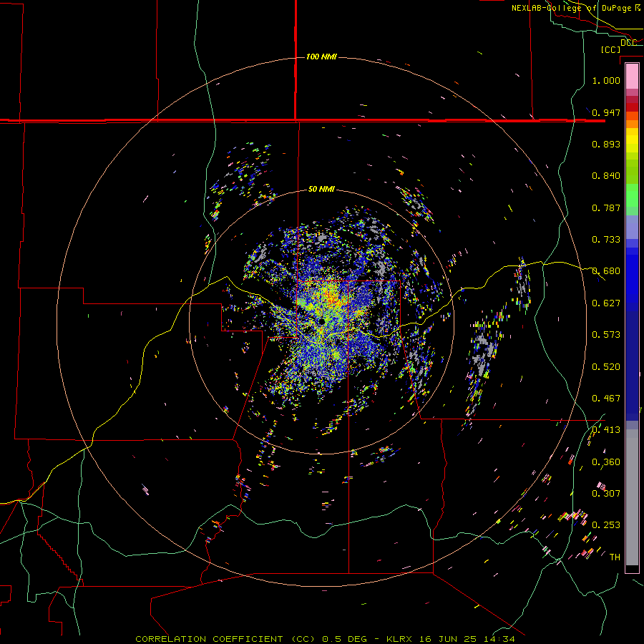Click the 0.520 legend value

pos(606,367)
